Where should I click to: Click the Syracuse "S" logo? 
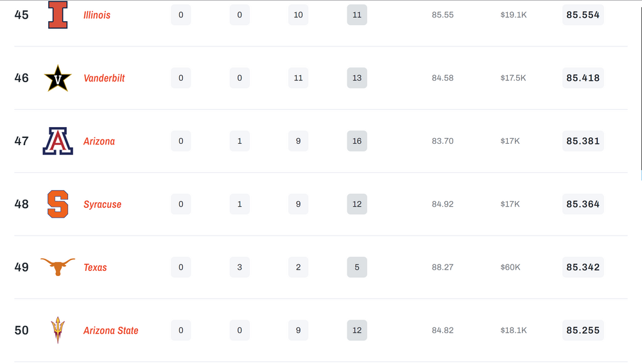(x=58, y=204)
